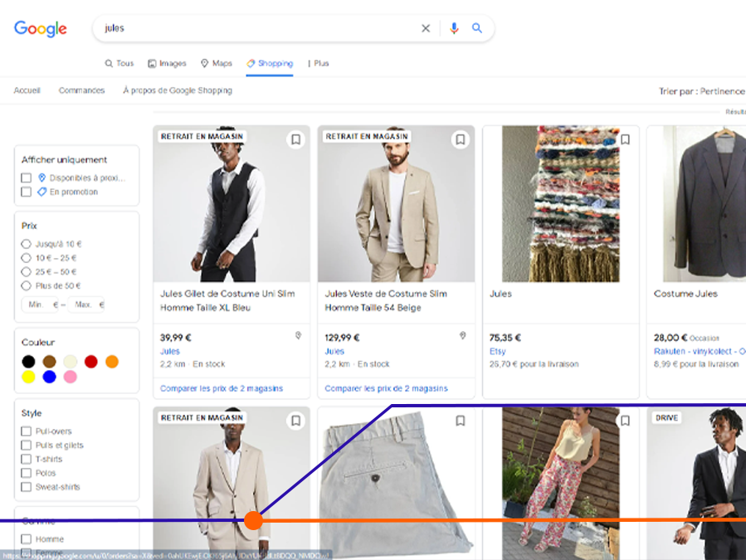Select the blue color swatch
Screen dimensions: 746x560
point(50,377)
